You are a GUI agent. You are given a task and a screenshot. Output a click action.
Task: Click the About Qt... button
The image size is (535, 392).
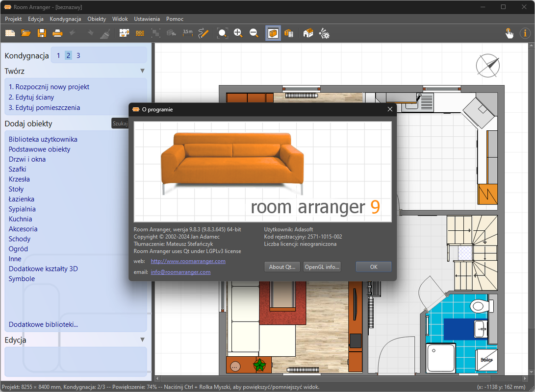tap(282, 267)
